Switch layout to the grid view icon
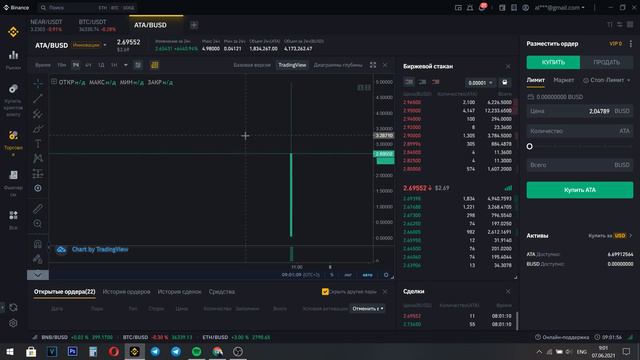The image size is (640, 360). (x=630, y=25)
